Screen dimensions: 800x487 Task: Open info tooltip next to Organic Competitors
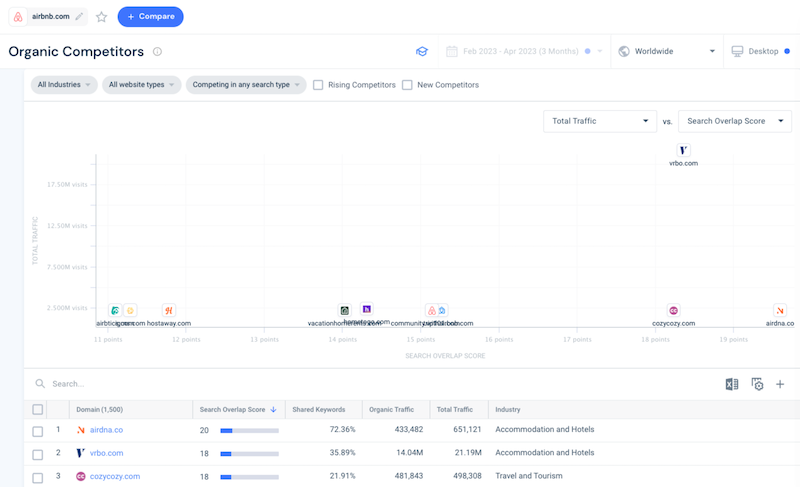coord(158,52)
